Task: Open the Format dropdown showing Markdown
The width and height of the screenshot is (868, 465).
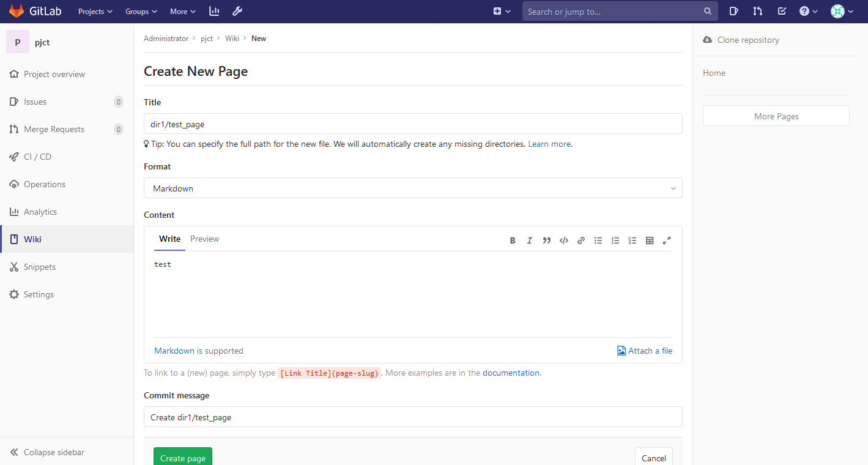Action: (x=413, y=188)
